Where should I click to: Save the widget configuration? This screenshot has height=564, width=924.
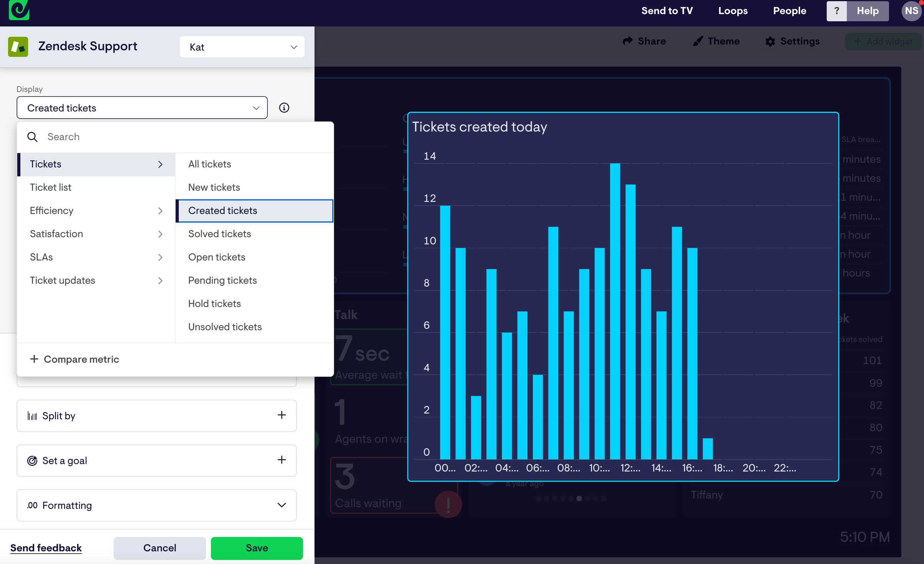tap(256, 548)
